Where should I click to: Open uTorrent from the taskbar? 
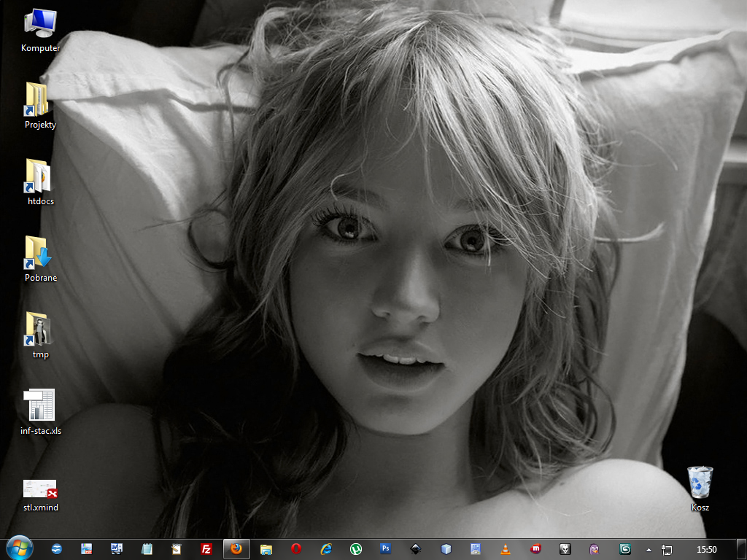[x=356, y=549]
